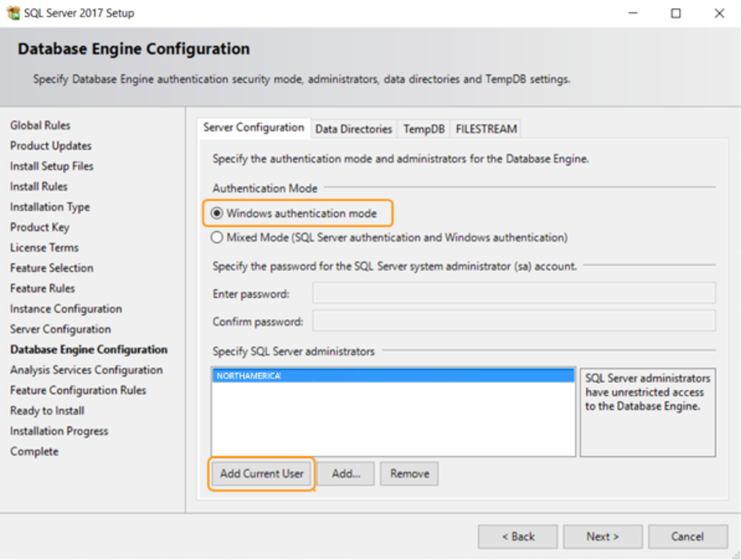Open the Instance Configuration step
Viewport: 741px width, 560px height.
[66, 308]
